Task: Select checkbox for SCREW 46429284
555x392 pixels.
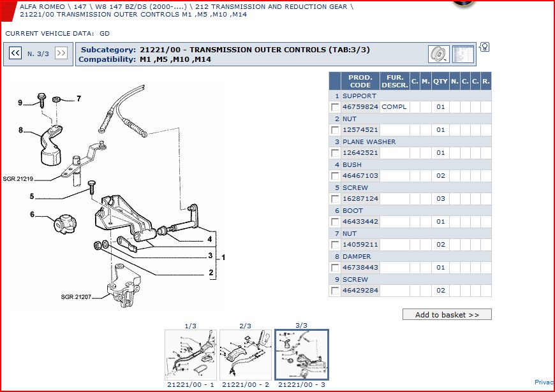Action: [x=335, y=291]
